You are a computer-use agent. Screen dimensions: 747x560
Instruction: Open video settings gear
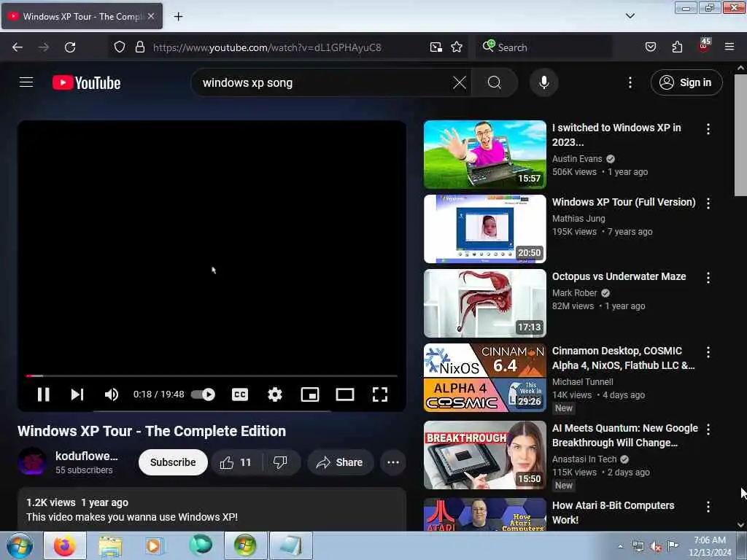tap(275, 394)
